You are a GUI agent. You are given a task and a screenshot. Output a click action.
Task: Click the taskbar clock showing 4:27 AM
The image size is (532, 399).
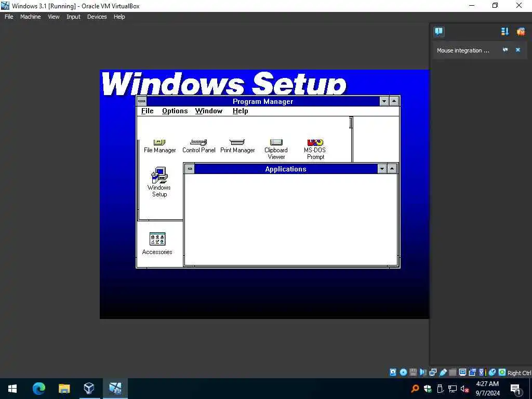[x=487, y=389]
